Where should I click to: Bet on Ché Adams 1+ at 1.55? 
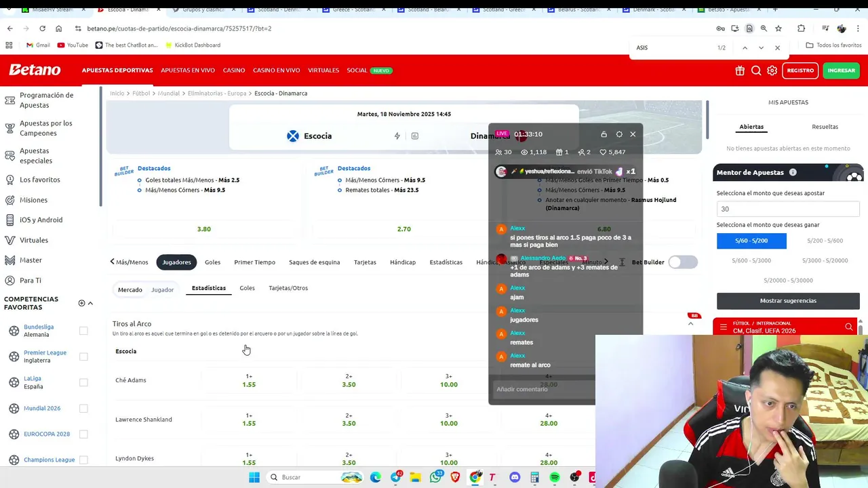tap(249, 380)
